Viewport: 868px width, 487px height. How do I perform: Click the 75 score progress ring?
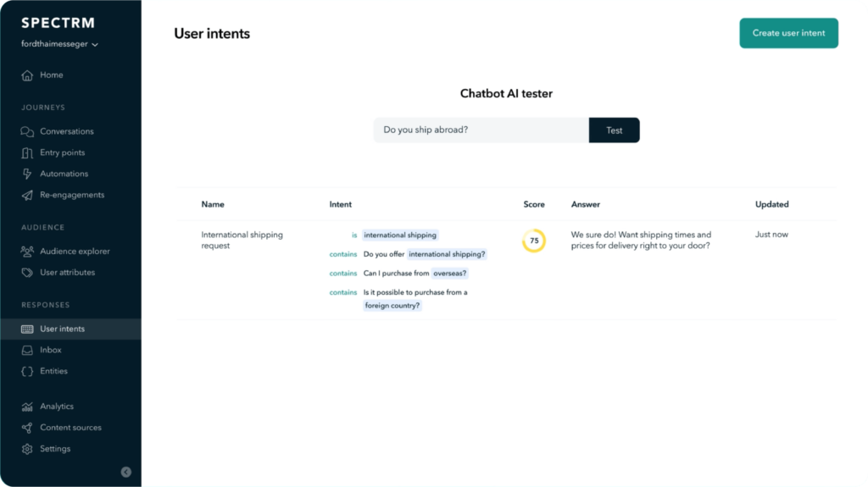[x=534, y=241]
